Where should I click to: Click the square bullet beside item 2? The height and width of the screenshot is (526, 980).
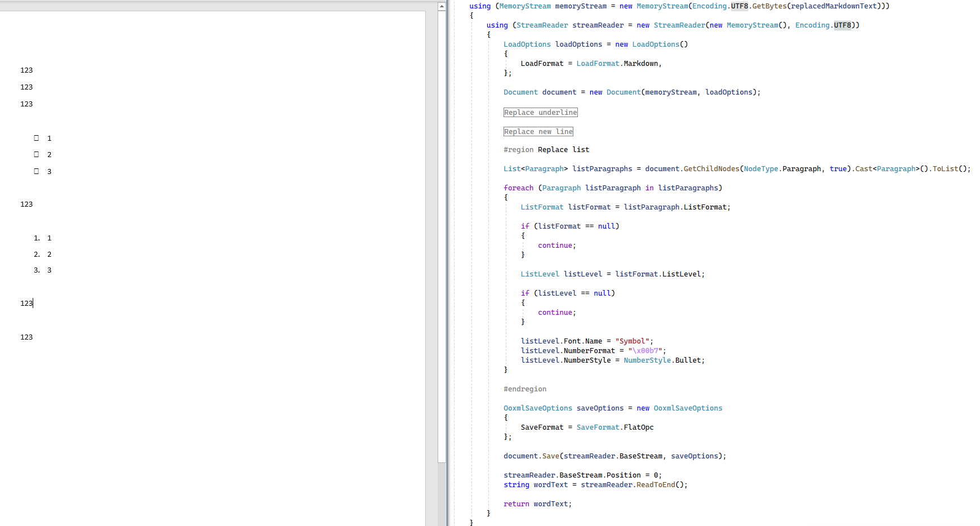[x=37, y=154]
